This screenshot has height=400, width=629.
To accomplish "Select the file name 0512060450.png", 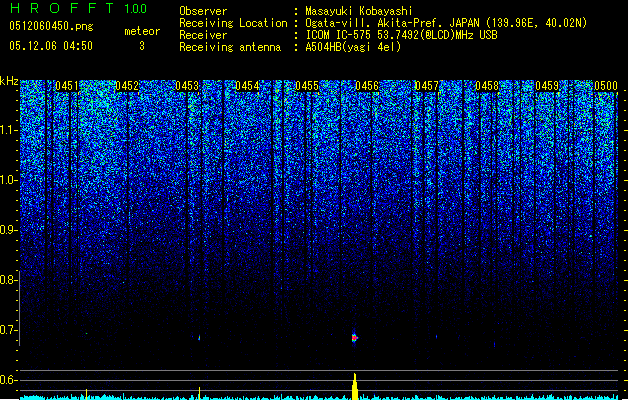I will [51, 27].
